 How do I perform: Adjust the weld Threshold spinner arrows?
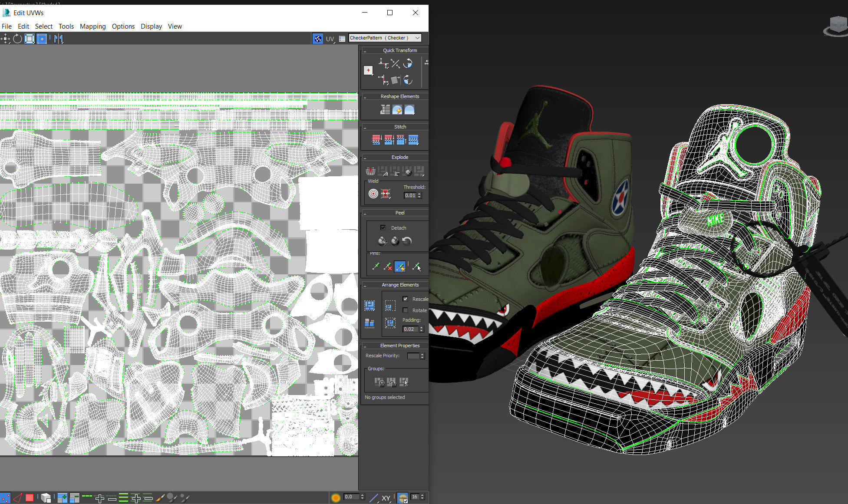tap(419, 195)
